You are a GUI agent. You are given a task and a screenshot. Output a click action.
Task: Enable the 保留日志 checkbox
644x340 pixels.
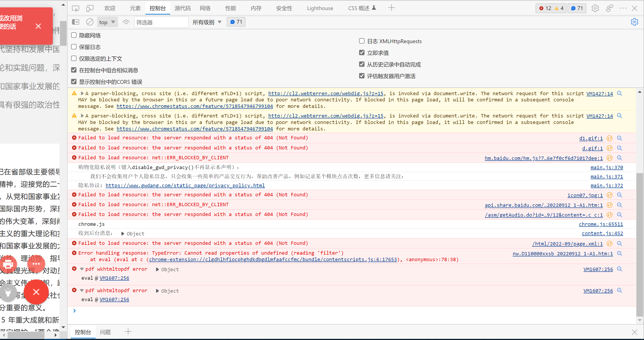pos(74,47)
